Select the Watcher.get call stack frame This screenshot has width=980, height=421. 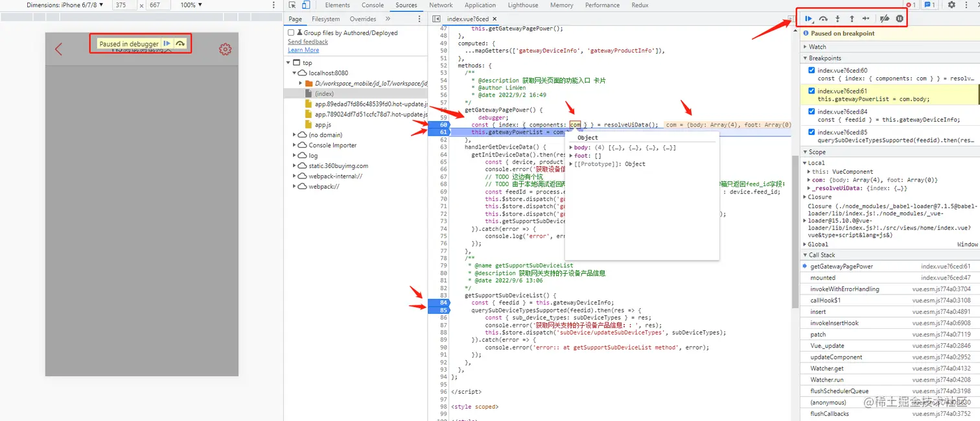(x=891, y=368)
